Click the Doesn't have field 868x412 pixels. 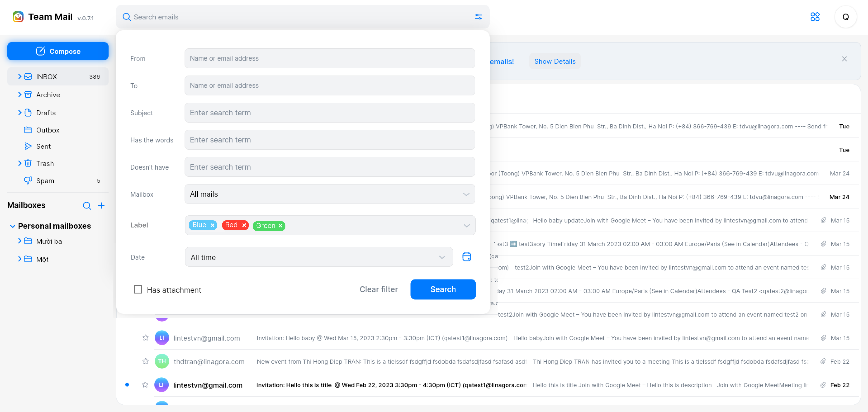[330, 167]
